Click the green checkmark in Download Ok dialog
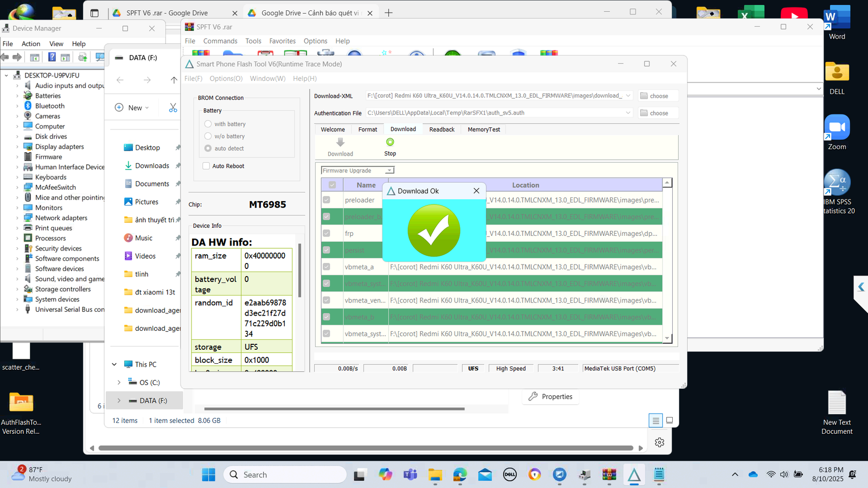Viewport: 868px width, 488px height. 434,230
